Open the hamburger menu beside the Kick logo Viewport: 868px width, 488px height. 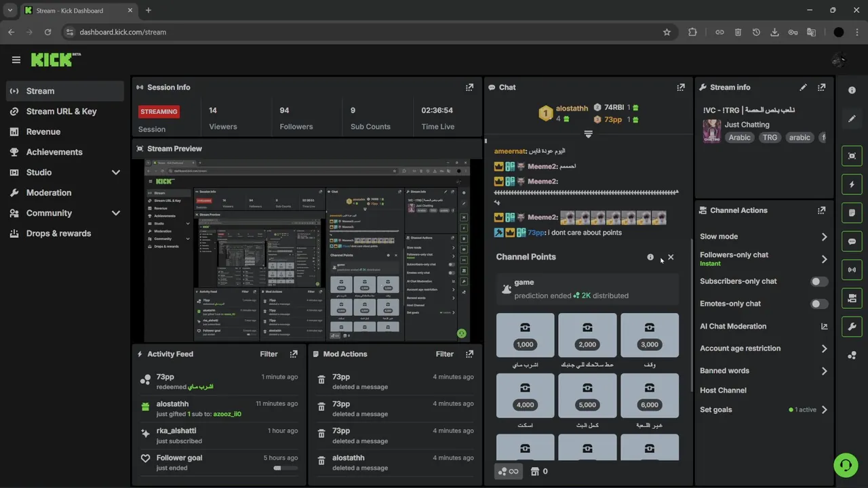pyautogui.click(x=16, y=60)
